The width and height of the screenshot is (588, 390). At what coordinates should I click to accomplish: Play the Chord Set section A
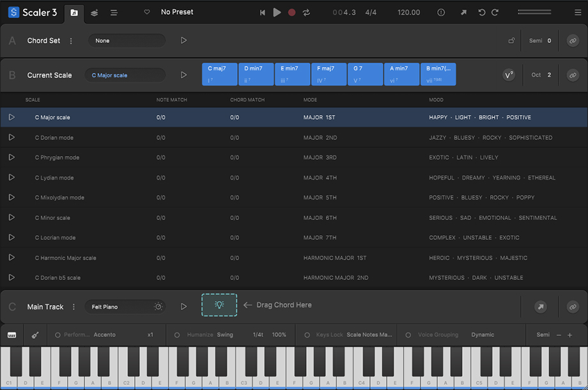[x=183, y=40]
